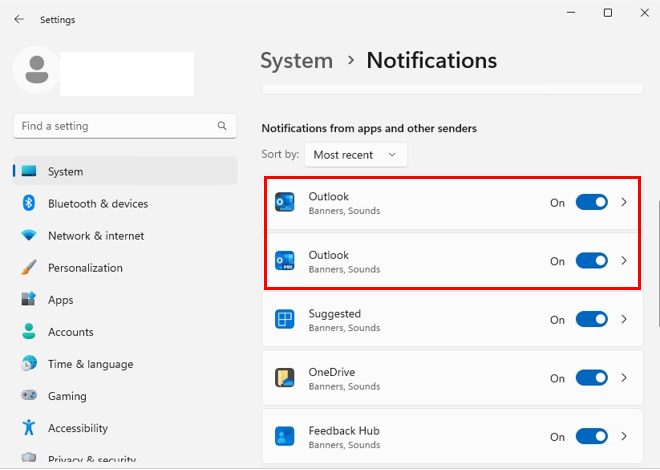Open Network & internet settings
Viewport: 660px width, 470px height.
pos(125,236)
